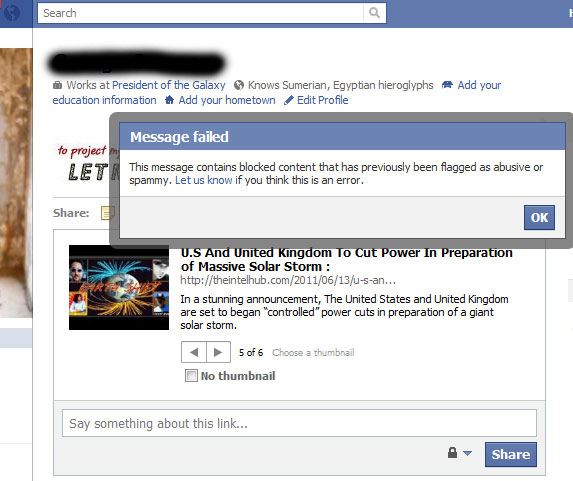Open the privacy dropdown arrow
Image resolution: width=573 pixels, height=481 pixels.
click(x=467, y=453)
